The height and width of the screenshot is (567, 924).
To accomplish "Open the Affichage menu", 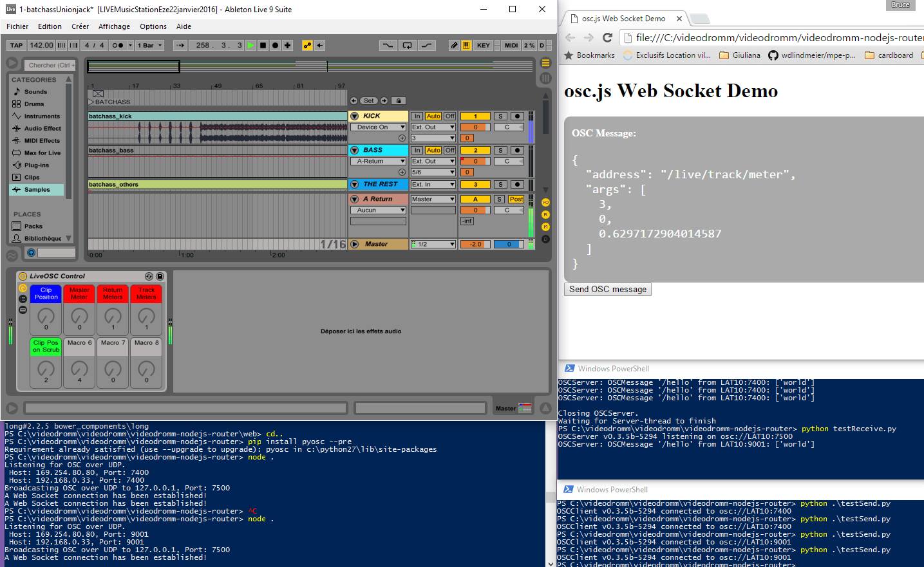I will [114, 26].
